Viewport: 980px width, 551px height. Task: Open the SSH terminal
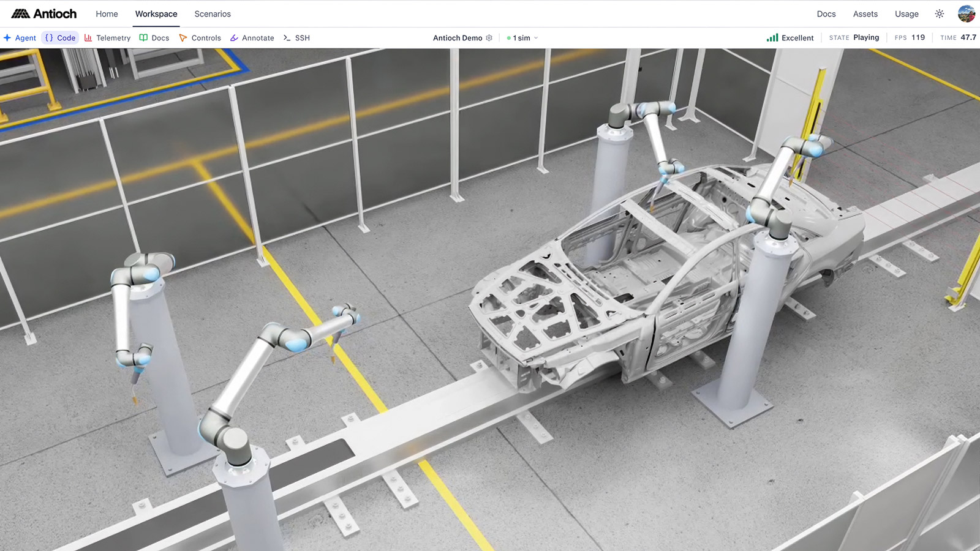coord(296,38)
